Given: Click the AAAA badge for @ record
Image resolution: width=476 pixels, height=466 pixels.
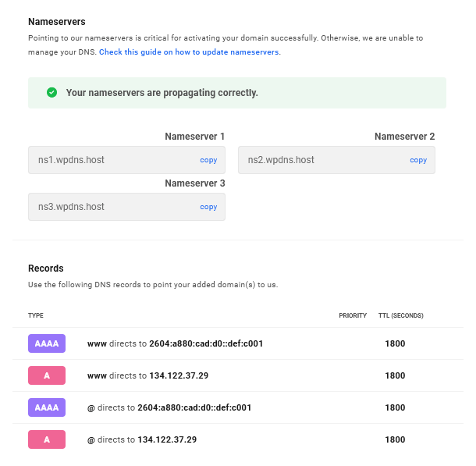Looking at the screenshot, I should [47, 407].
